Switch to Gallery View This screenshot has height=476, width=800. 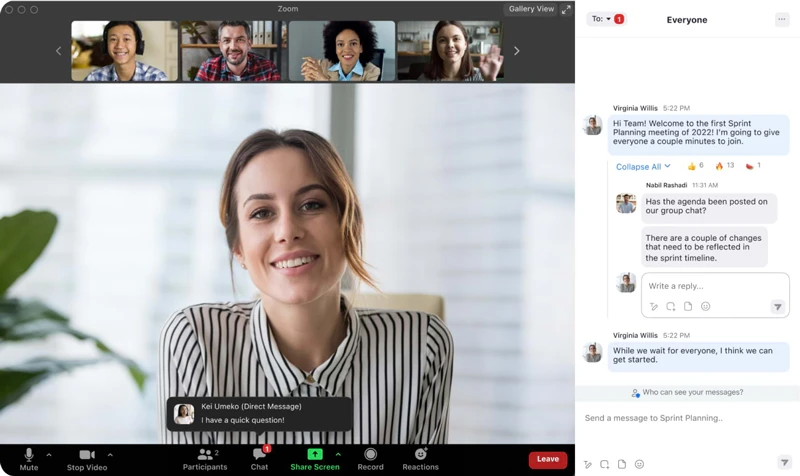[530, 9]
